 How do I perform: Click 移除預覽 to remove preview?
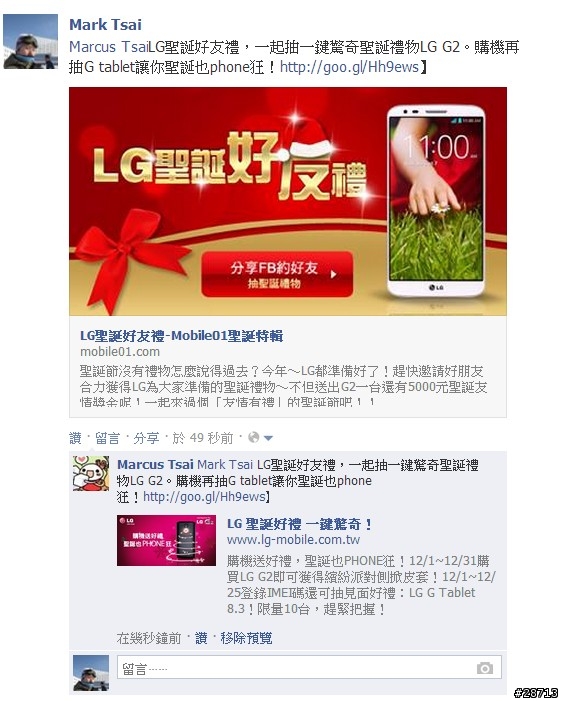246,638
